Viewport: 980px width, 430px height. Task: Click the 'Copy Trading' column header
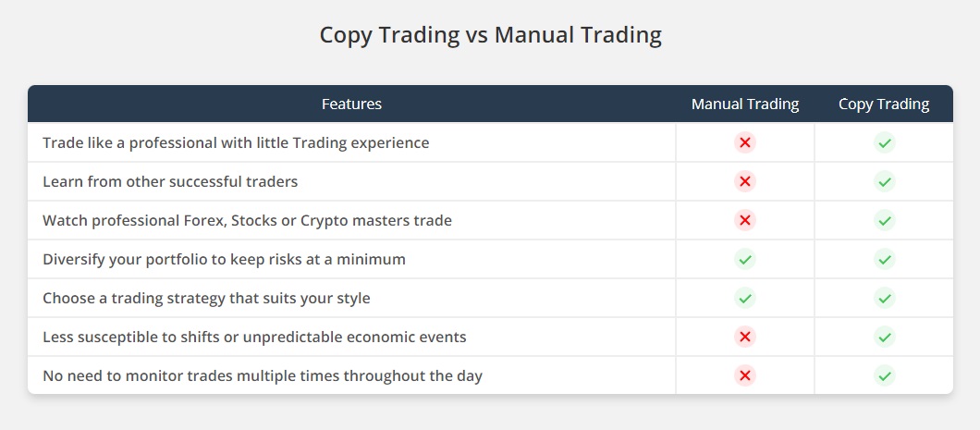tap(884, 104)
